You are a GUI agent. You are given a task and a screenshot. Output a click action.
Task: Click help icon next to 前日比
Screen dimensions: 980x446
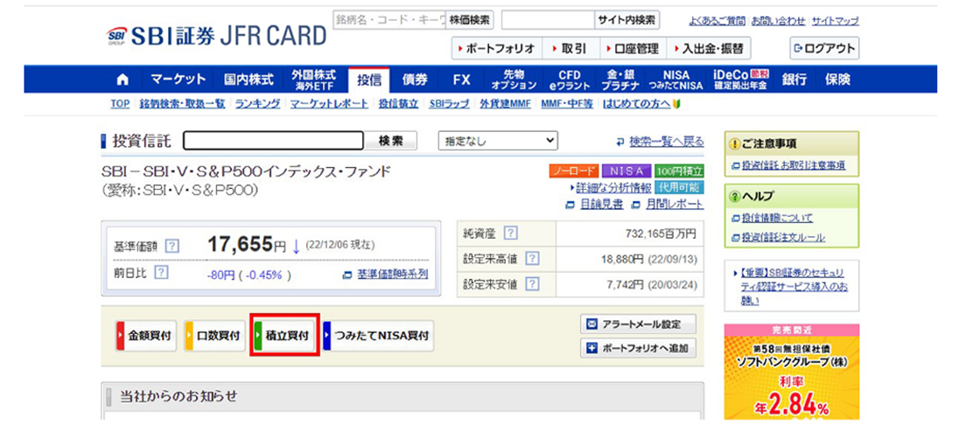point(161,273)
